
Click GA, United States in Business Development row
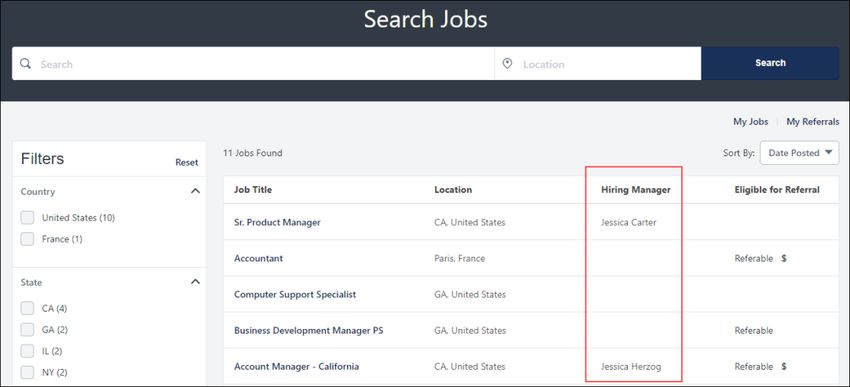click(x=470, y=330)
